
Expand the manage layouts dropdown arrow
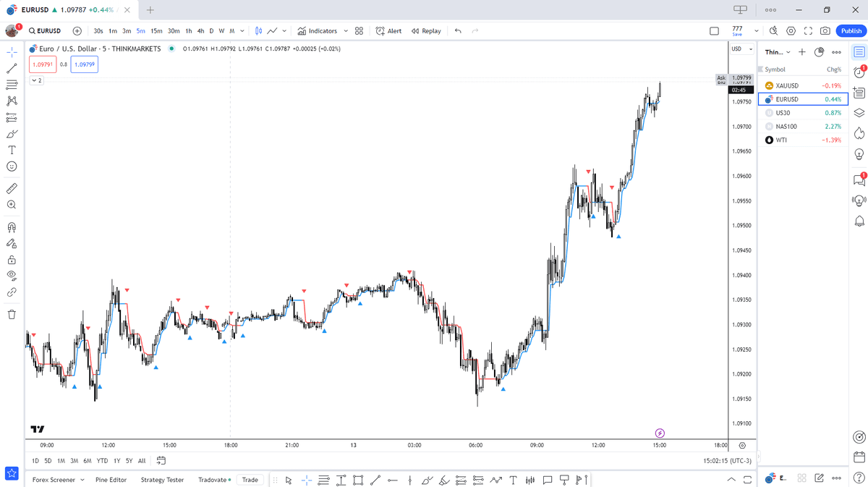click(757, 31)
